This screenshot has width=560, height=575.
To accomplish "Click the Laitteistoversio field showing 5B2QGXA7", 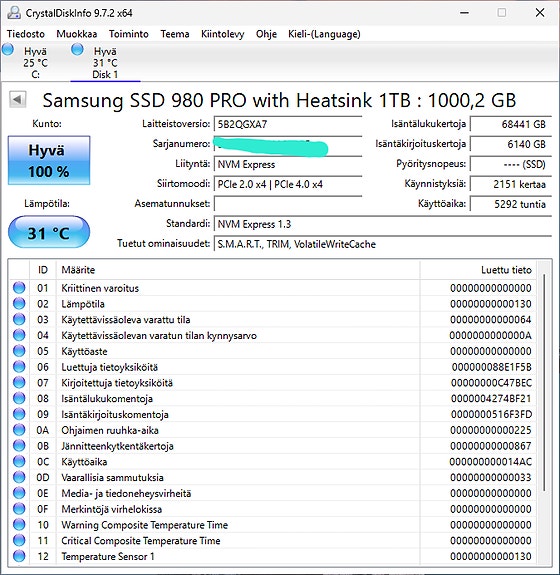I will 288,124.
